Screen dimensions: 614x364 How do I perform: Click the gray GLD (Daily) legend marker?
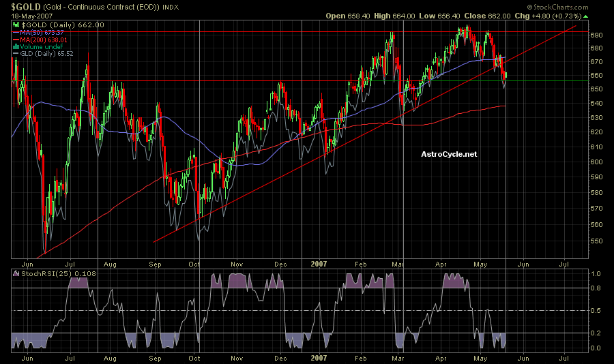(x=16, y=52)
